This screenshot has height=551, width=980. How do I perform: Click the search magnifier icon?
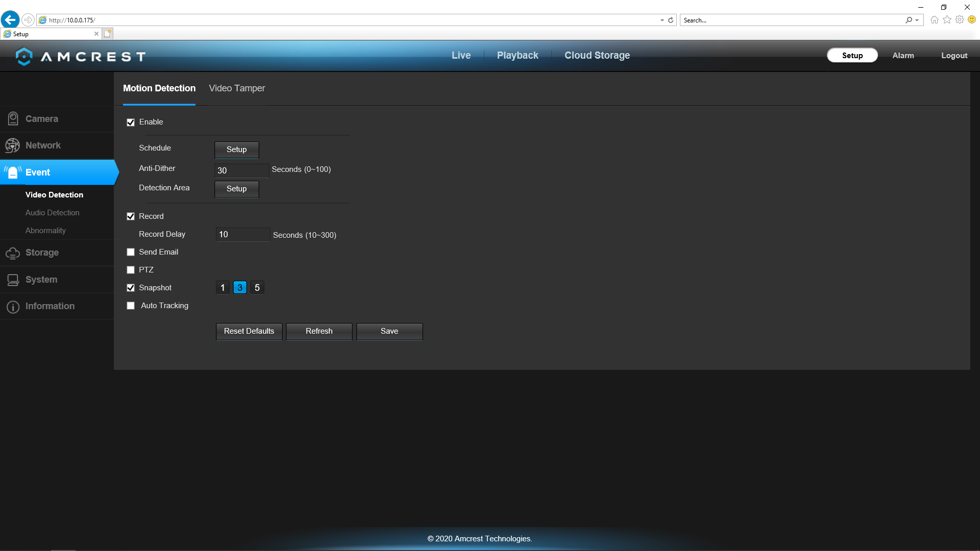click(x=909, y=20)
